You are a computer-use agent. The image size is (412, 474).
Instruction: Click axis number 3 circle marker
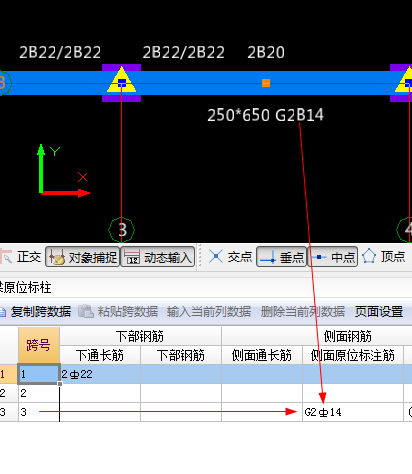pos(122,230)
